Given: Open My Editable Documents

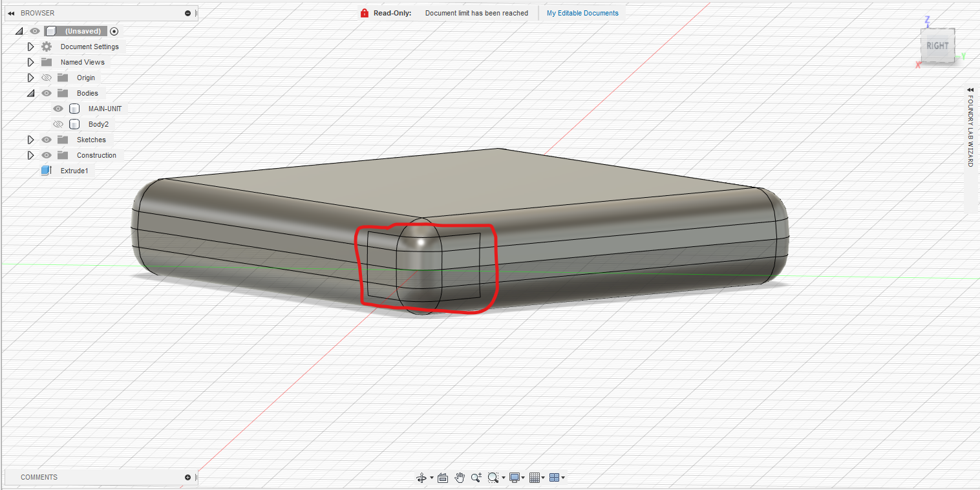Looking at the screenshot, I should coord(581,12).
